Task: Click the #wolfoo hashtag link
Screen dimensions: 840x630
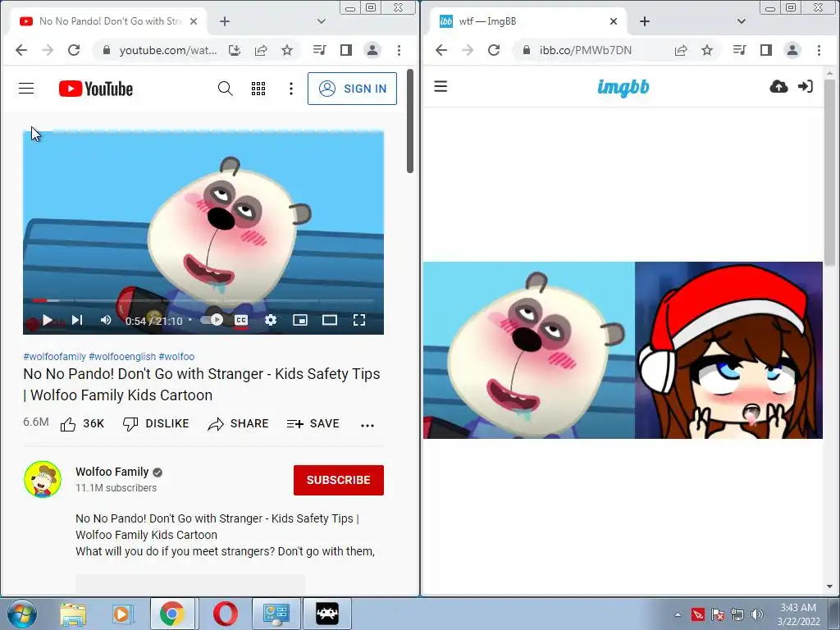Action: [x=176, y=356]
